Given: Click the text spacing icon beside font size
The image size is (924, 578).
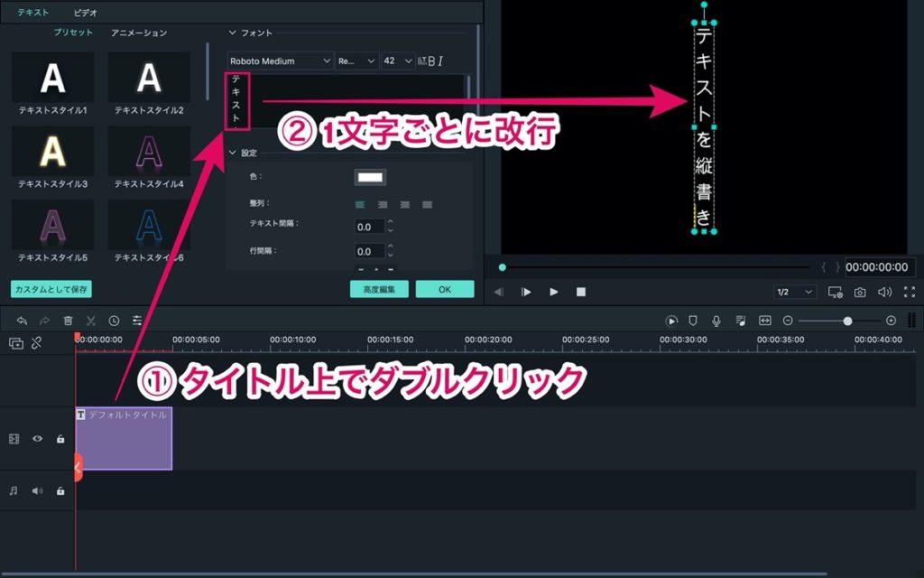Looking at the screenshot, I should coord(422,61).
